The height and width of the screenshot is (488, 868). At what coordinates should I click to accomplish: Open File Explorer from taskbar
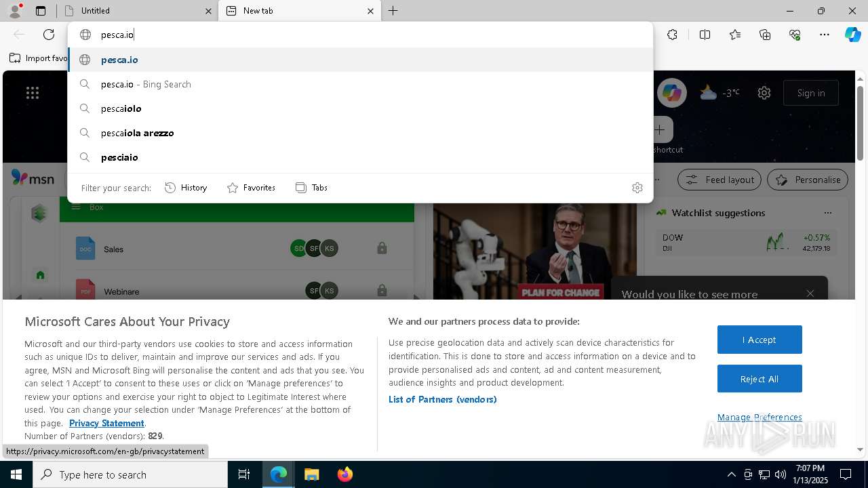pos(311,474)
